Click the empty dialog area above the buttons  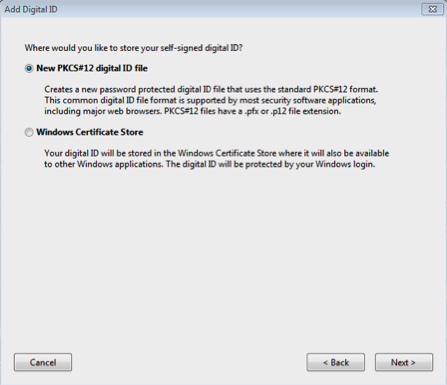(x=223, y=260)
